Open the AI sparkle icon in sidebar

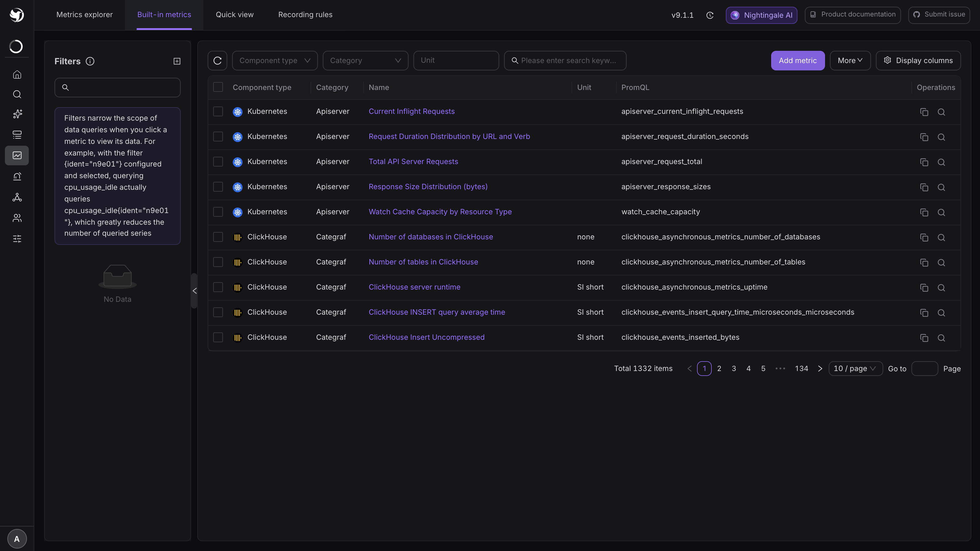17,114
